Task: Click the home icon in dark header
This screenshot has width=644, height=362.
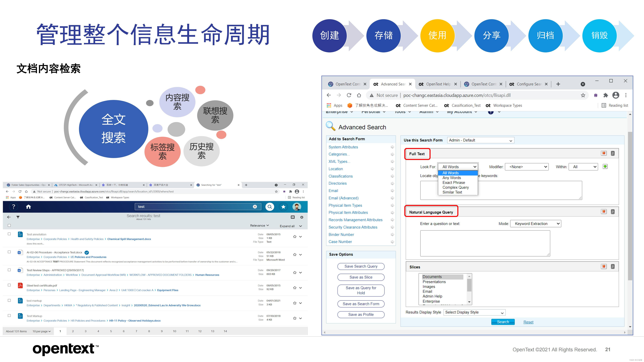Action: [29, 207]
